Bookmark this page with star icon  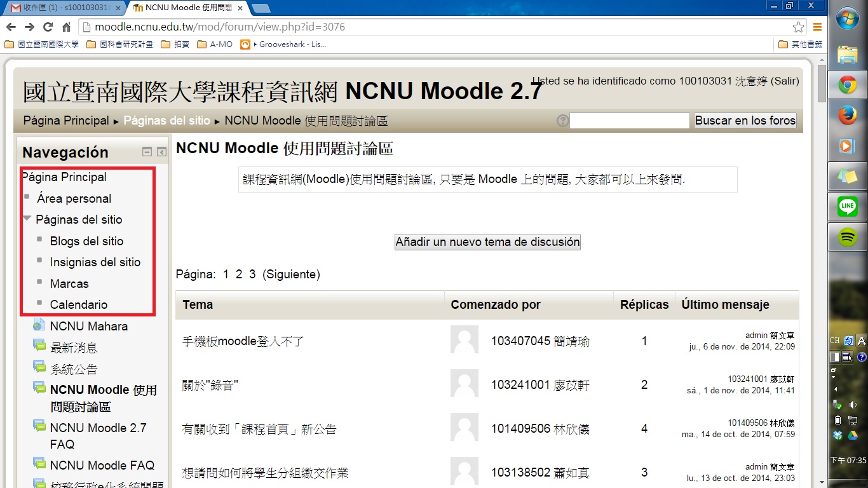click(798, 27)
